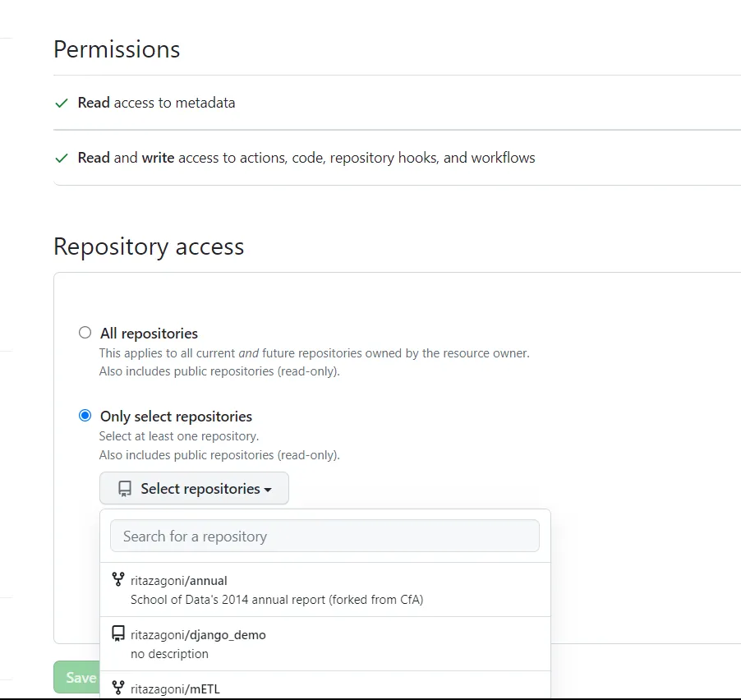
Task: Click the 'Permissions' heading
Action: point(117,49)
